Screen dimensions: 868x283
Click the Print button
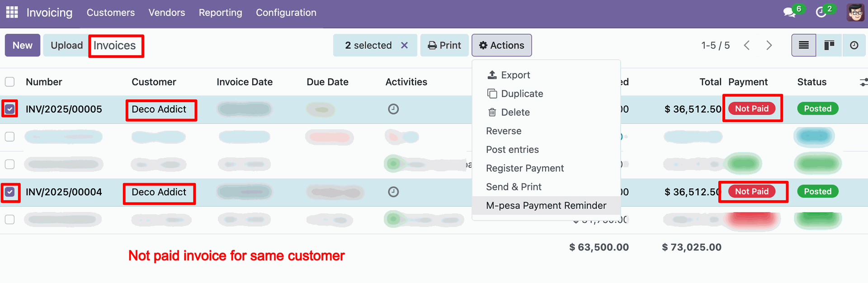coord(444,45)
